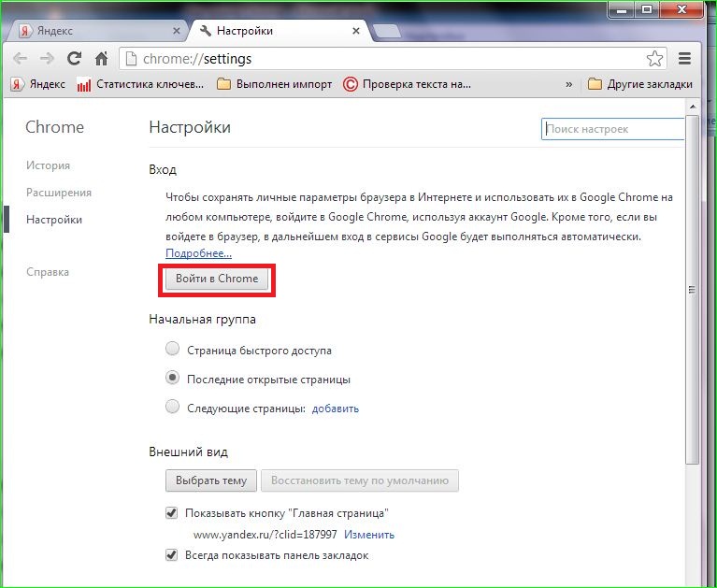
Task: Expand hidden bookmarks with » chevron
Action: 568,84
